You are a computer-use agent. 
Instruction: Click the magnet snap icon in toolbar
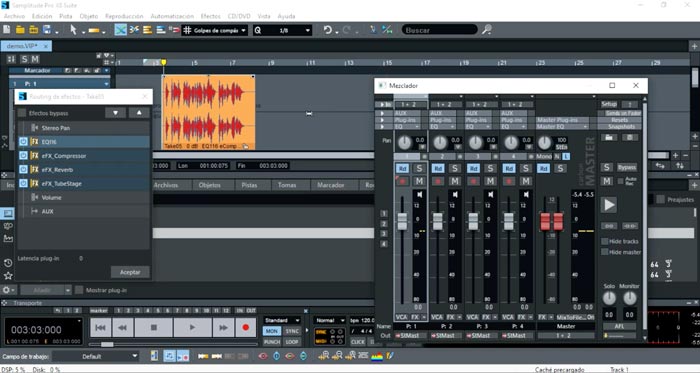(x=175, y=30)
